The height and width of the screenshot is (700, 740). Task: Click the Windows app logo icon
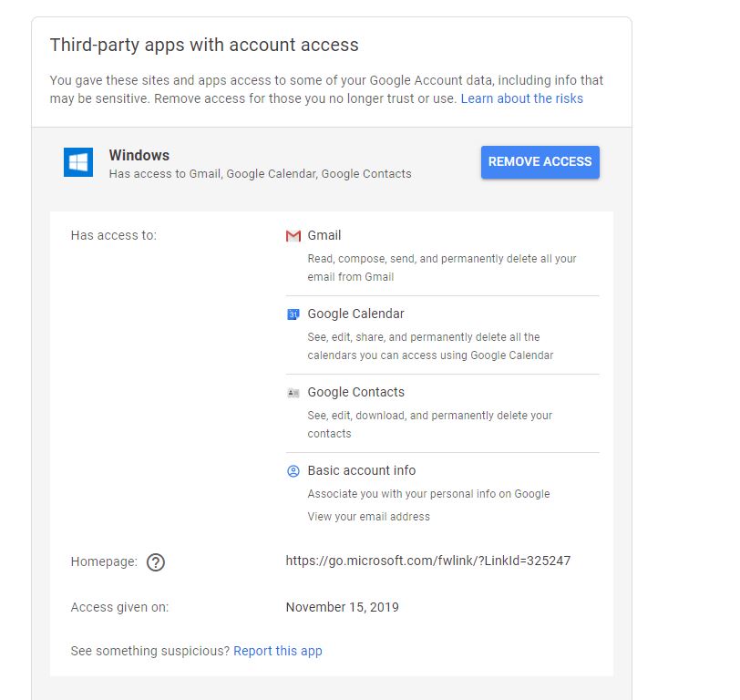click(x=78, y=162)
